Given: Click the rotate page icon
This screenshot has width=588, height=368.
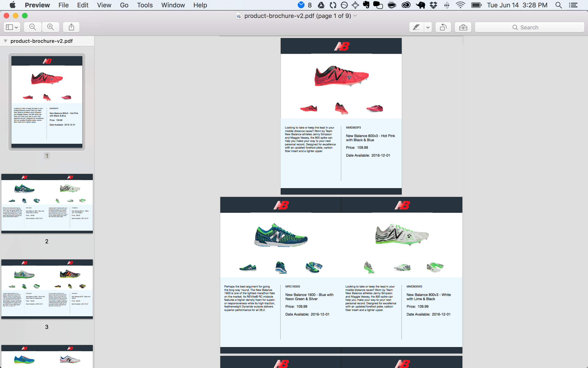Looking at the screenshot, I should pos(443,27).
